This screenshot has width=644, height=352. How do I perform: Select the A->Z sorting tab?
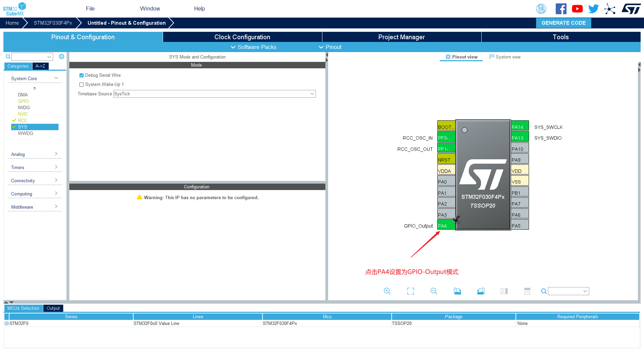(40, 66)
